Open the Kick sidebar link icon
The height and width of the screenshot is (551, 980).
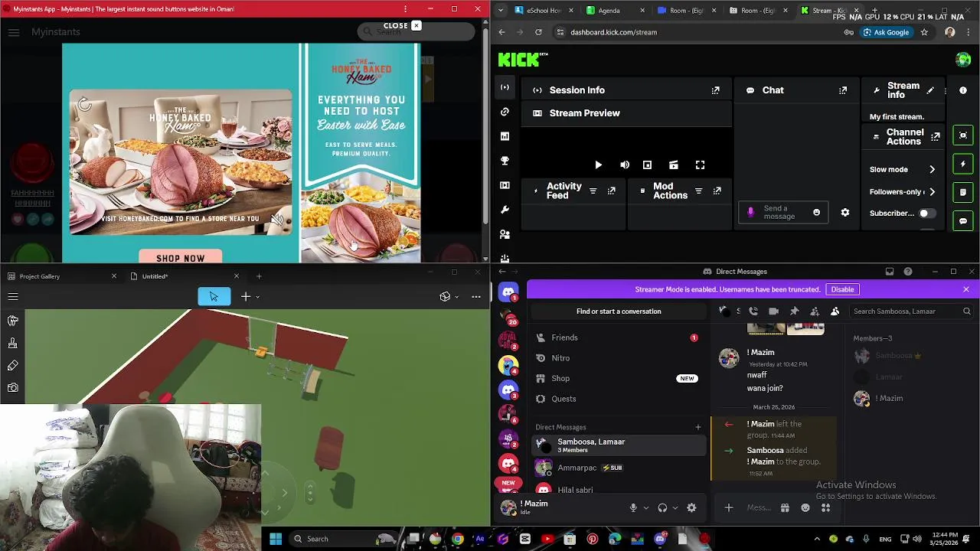[505, 112]
